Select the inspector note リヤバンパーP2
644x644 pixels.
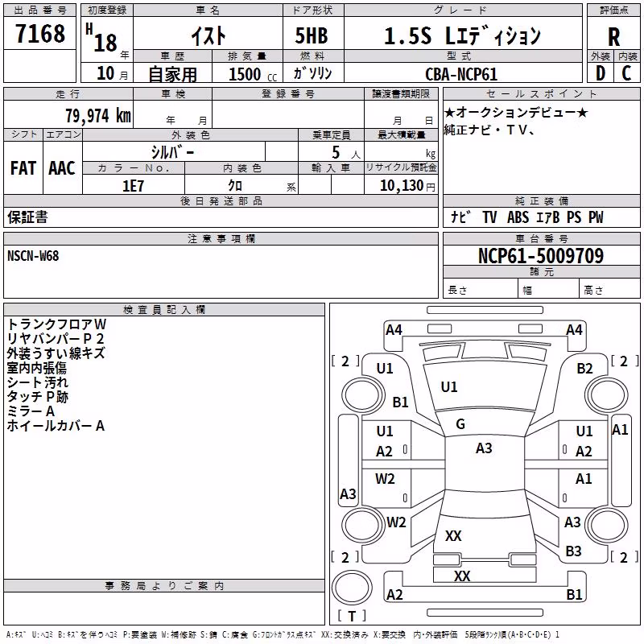tap(56, 338)
